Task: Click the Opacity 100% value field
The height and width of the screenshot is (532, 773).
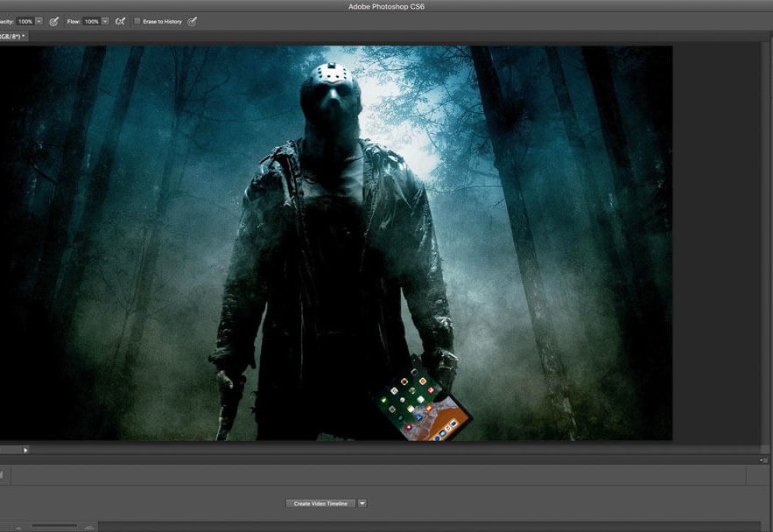Action: (25, 21)
